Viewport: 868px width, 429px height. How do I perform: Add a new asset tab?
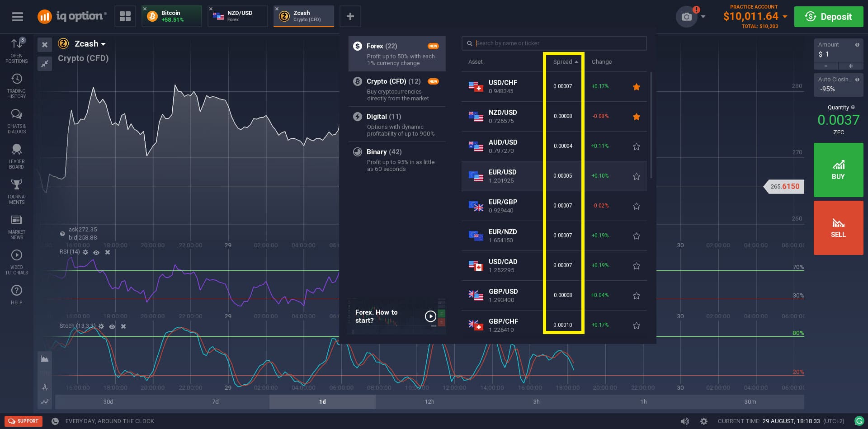click(350, 17)
